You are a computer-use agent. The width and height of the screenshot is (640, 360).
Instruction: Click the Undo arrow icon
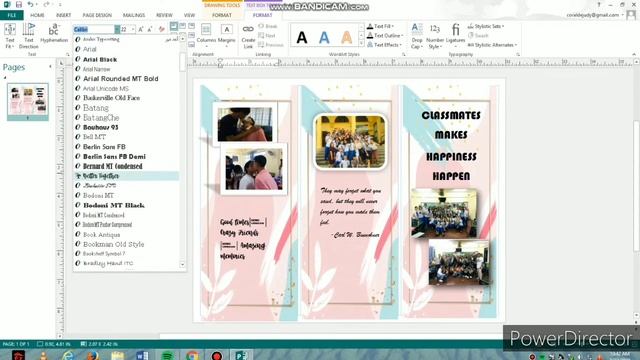[x=31, y=4]
